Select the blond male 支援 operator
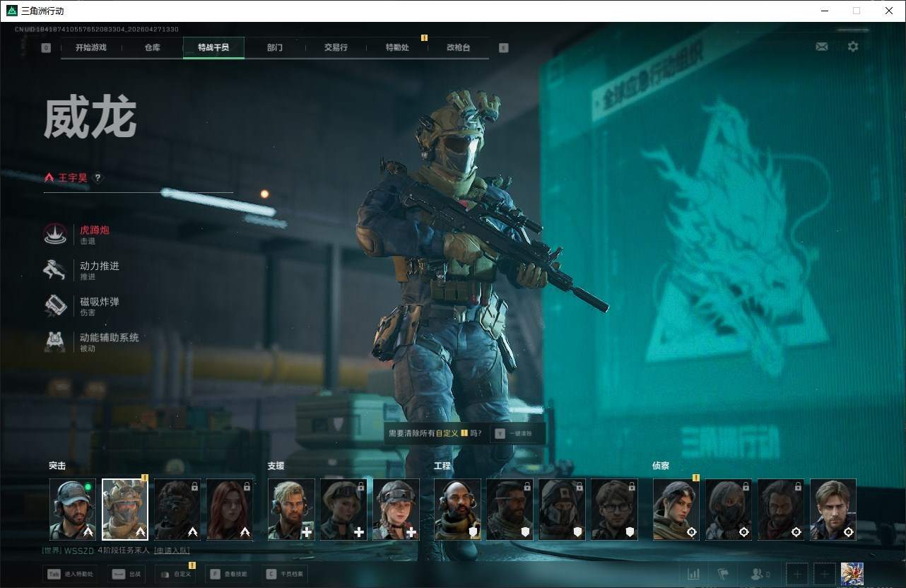 291,510
